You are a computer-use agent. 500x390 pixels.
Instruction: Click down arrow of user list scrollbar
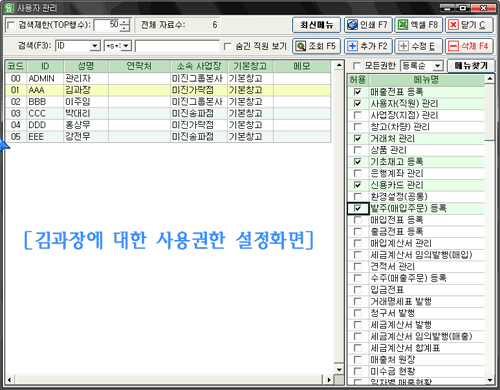point(339,370)
